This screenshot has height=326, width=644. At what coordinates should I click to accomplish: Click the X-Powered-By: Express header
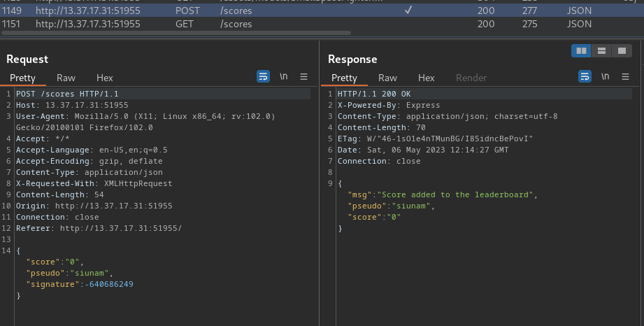[389, 105]
